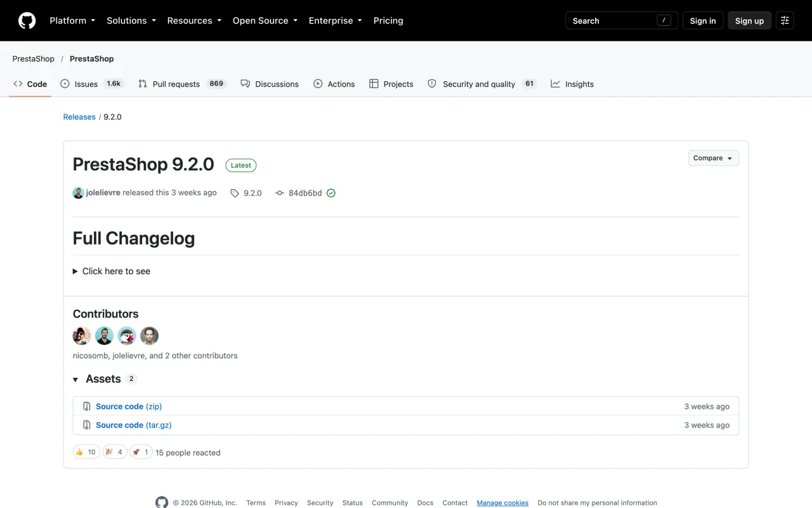Click jolelievre's avatar beside release info

click(79, 193)
